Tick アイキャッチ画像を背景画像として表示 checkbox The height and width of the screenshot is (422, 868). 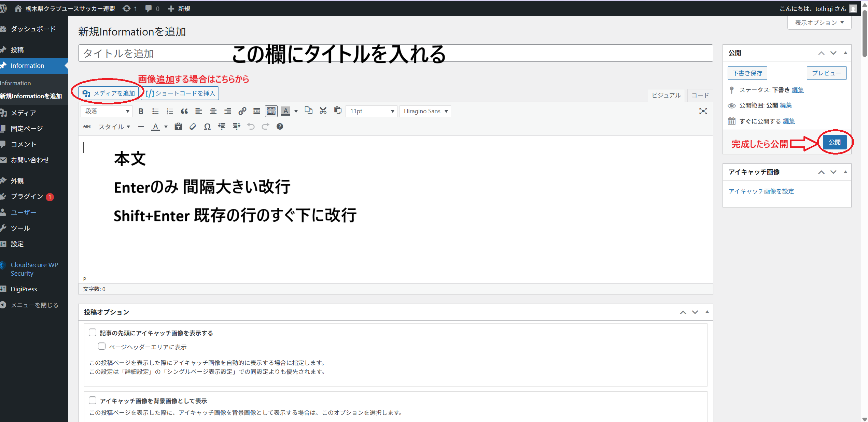click(x=93, y=400)
